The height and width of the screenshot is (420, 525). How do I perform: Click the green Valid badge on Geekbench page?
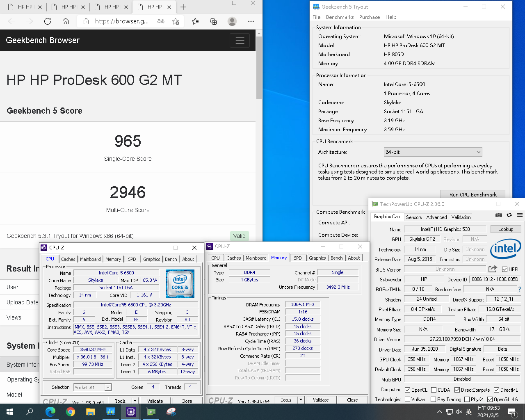tap(240, 236)
